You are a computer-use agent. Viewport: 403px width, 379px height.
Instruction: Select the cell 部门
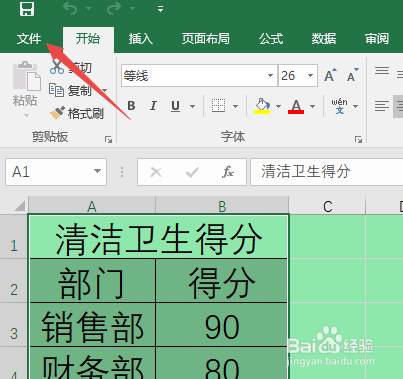click(92, 281)
